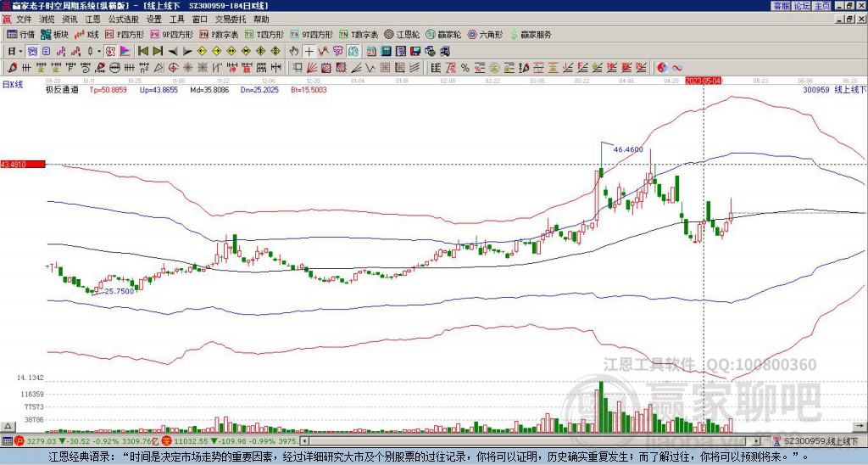The width and height of the screenshot is (868, 465).
Task: Open the 工具 menu
Action: click(177, 20)
